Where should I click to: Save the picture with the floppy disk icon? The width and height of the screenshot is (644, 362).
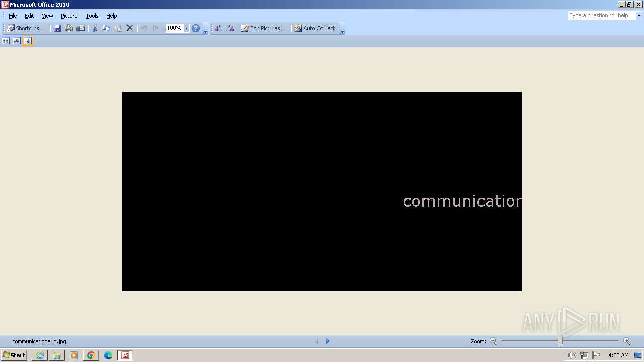pyautogui.click(x=57, y=28)
